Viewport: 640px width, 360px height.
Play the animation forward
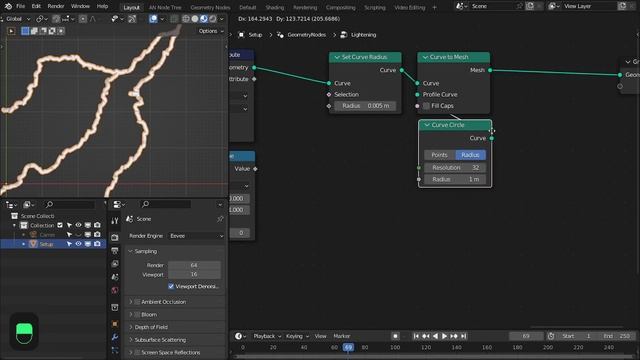[444, 336]
